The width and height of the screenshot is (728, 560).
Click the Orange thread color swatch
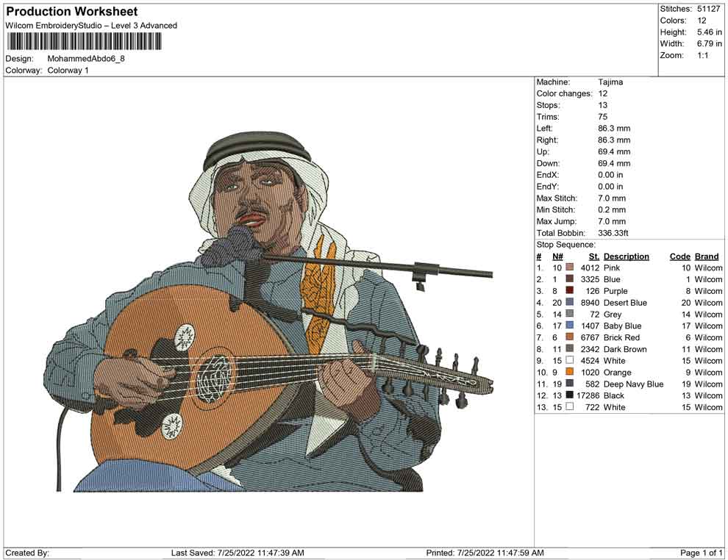[570, 372]
